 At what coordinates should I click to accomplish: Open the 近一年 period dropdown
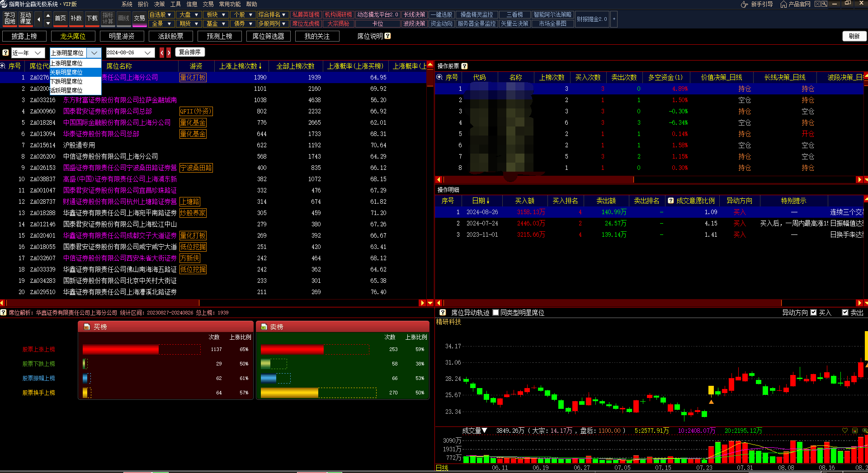pyautogui.click(x=28, y=53)
